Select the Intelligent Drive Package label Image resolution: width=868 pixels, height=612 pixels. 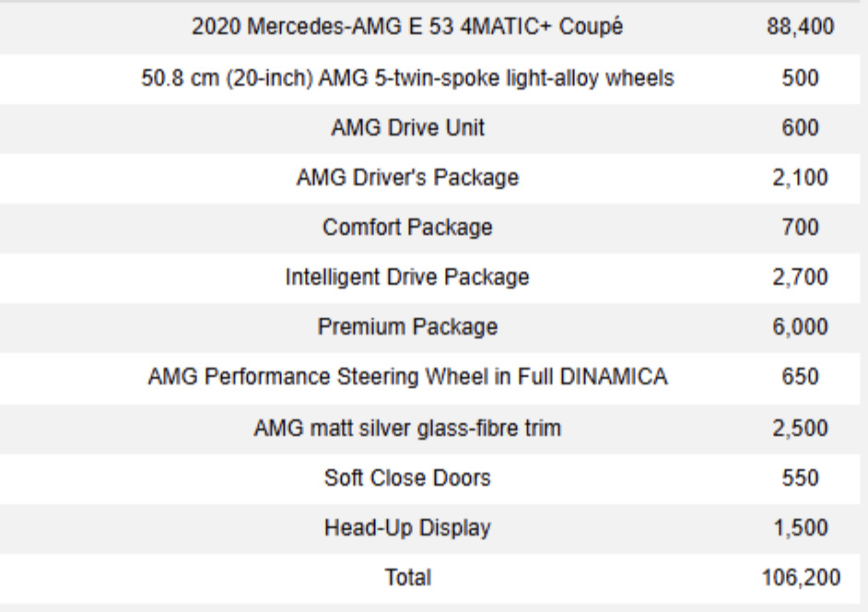tap(407, 277)
